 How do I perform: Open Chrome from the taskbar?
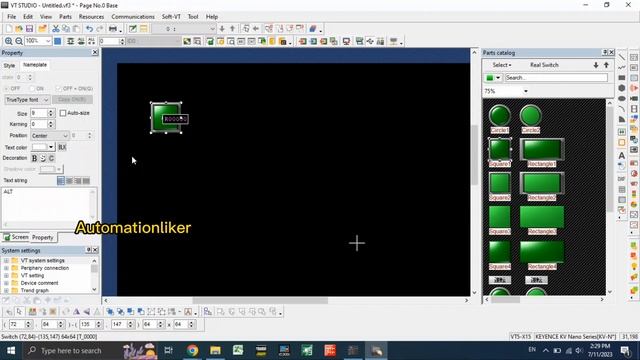tap(192, 351)
